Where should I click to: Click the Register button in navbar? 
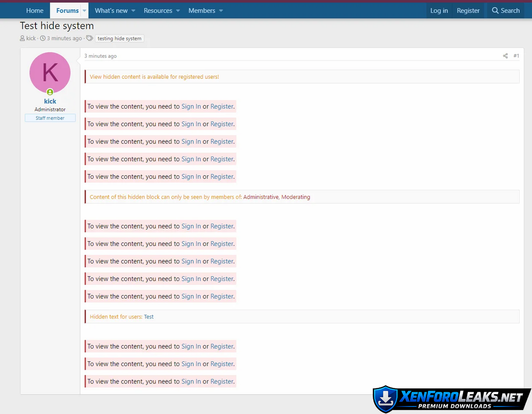pos(468,11)
